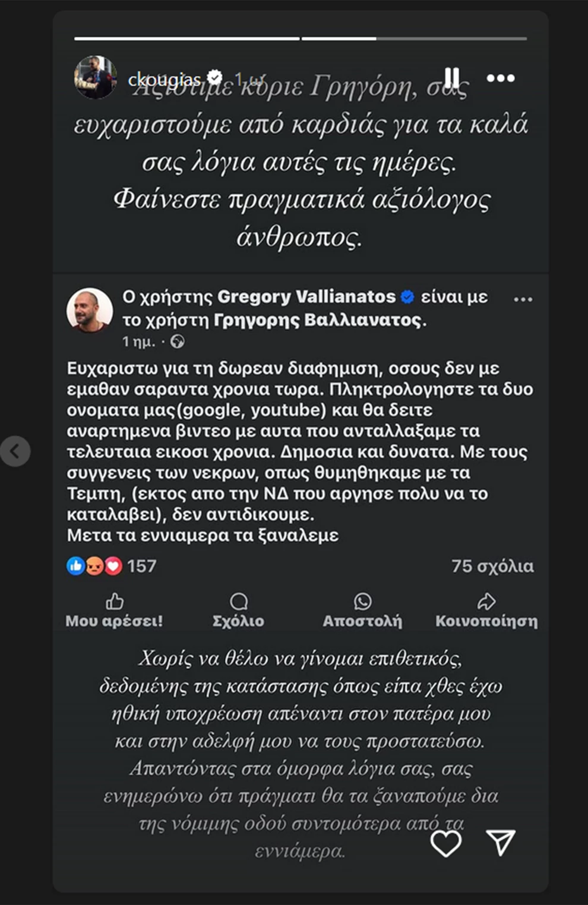Go back using the previous story arrow
Viewport: 588px width, 905px height.
tap(15, 451)
